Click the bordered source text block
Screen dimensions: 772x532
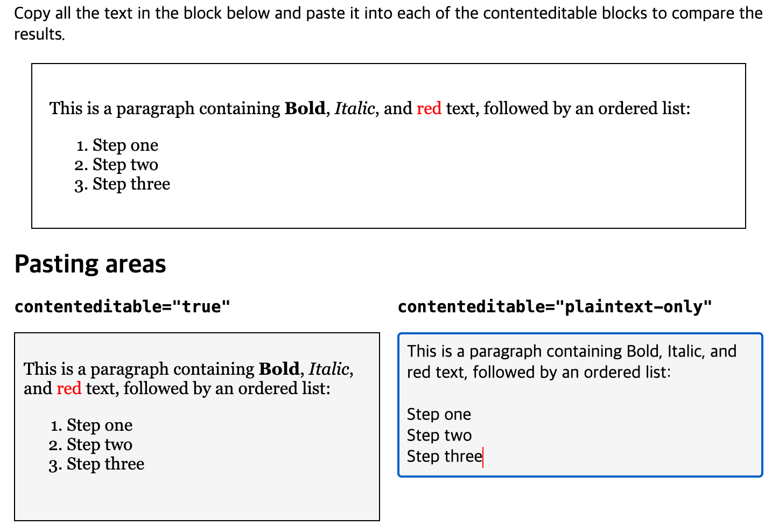pyautogui.click(x=389, y=145)
